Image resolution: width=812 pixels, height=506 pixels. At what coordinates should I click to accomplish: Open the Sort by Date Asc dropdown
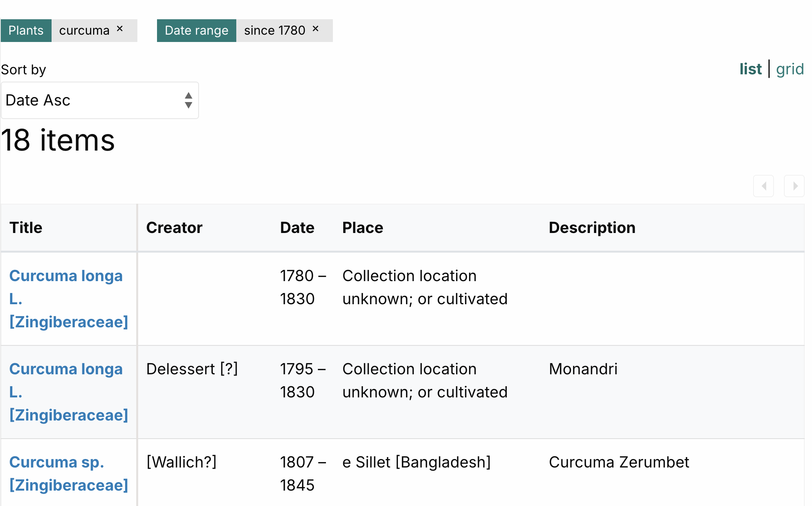pyautogui.click(x=92, y=100)
